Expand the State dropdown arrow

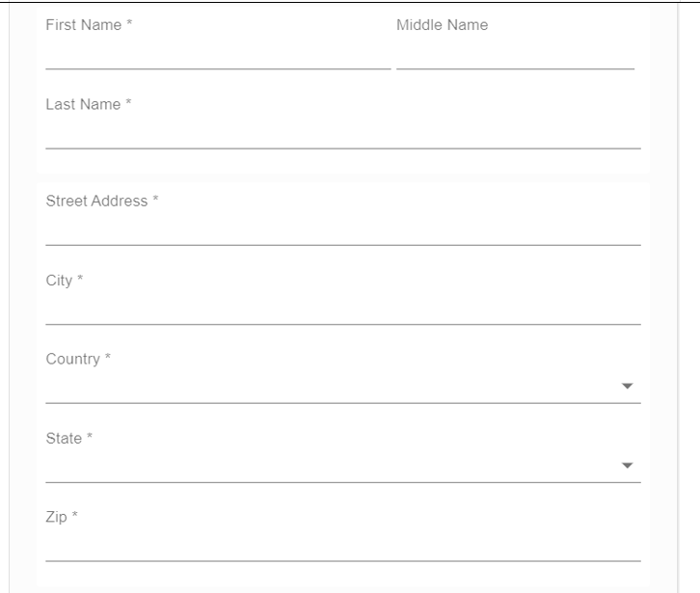(627, 466)
